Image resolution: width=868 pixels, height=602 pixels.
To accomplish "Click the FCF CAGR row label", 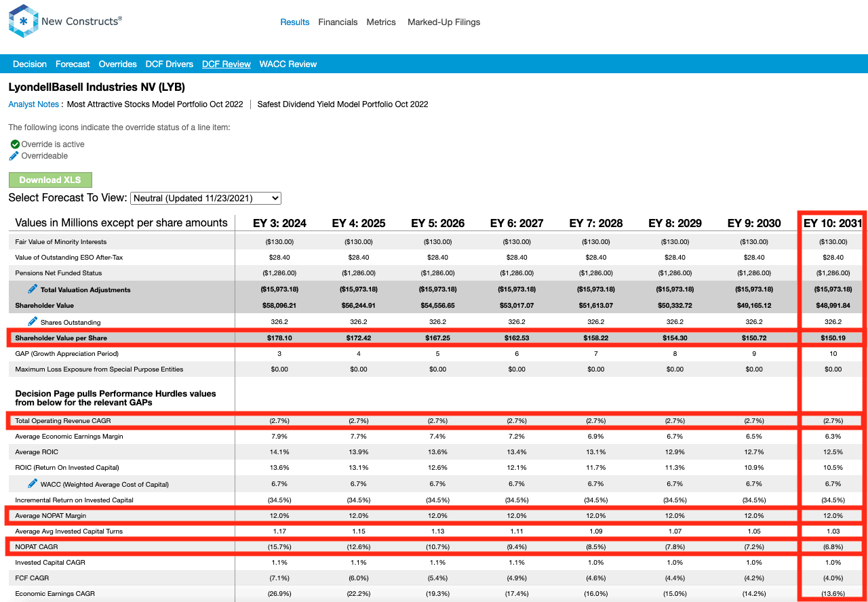I will [32, 578].
